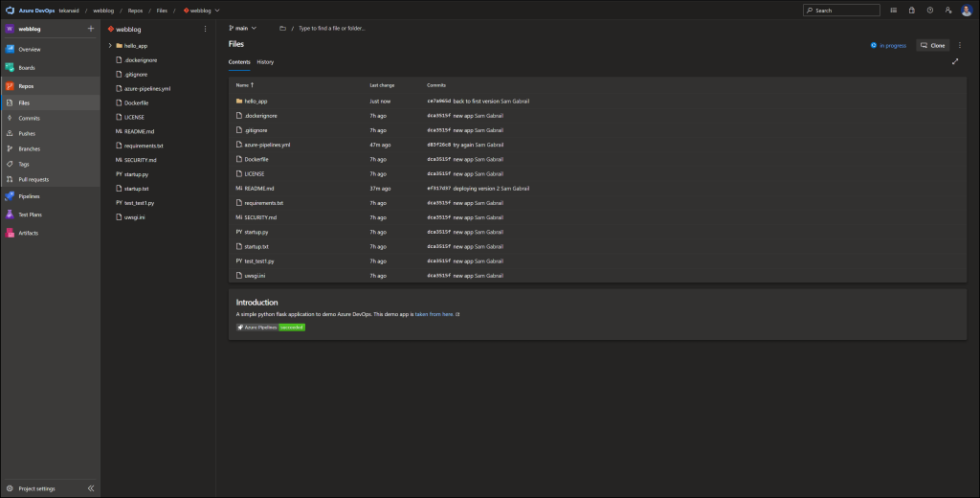The height and width of the screenshot is (498, 980).
Task: Select LICENSE in the file tree
Action: click(x=134, y=117)
